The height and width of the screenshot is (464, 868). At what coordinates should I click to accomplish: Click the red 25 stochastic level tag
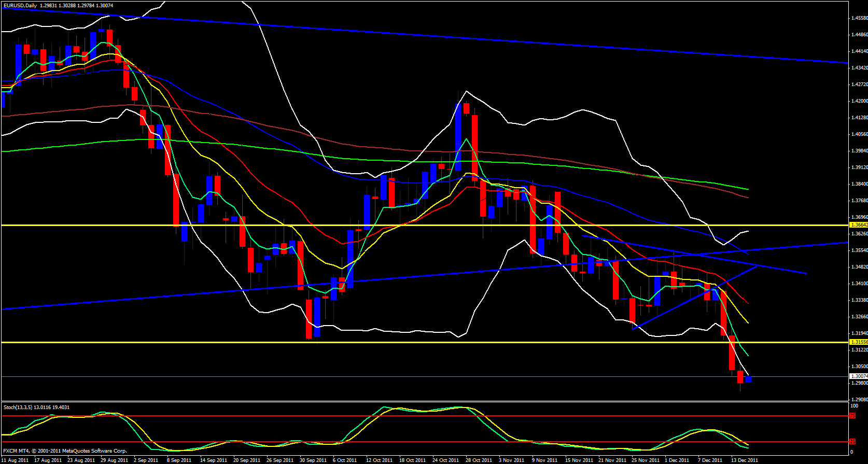[852, 442]
